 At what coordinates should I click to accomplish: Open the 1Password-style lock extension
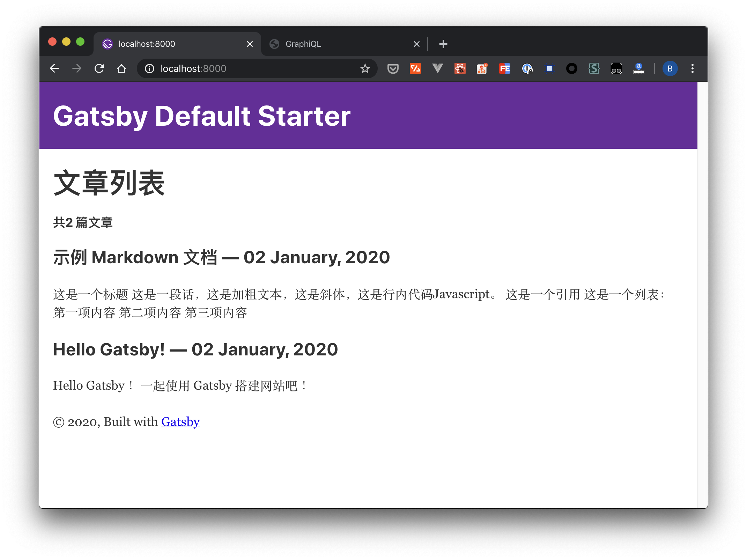click(x=527, y=68)
